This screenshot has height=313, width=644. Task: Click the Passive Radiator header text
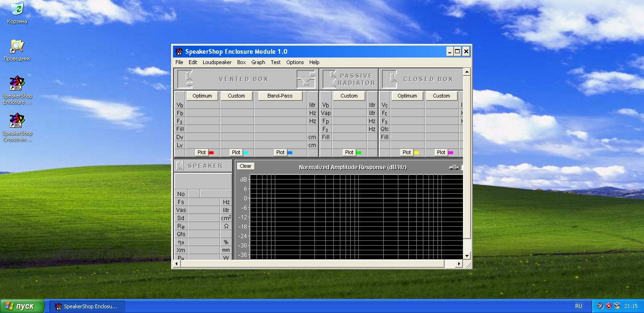click(357, 79)
